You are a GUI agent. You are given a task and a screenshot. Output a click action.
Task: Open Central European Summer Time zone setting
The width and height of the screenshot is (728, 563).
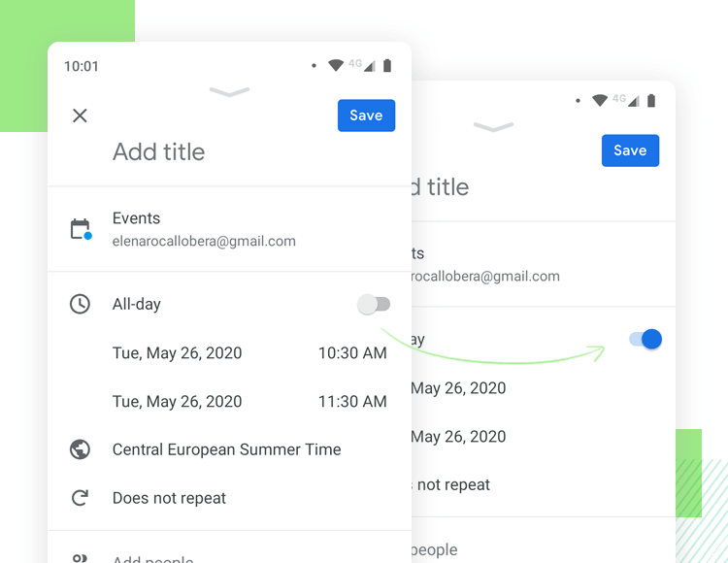[x=226, y=449]
